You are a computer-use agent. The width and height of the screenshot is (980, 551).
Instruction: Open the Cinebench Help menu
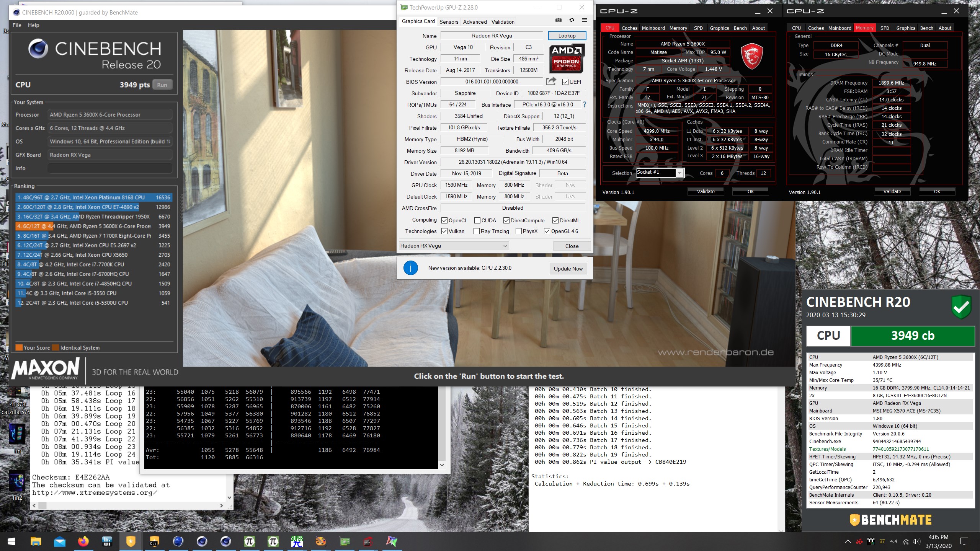[x=34, y=25]
